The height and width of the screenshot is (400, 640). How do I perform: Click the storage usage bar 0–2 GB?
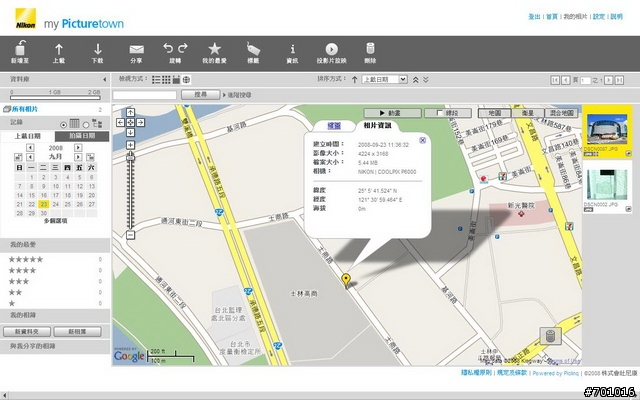pos(55,98)
